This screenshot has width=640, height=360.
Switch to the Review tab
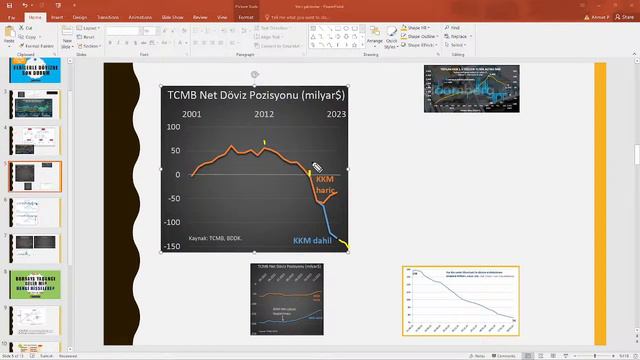coord(200,17)
